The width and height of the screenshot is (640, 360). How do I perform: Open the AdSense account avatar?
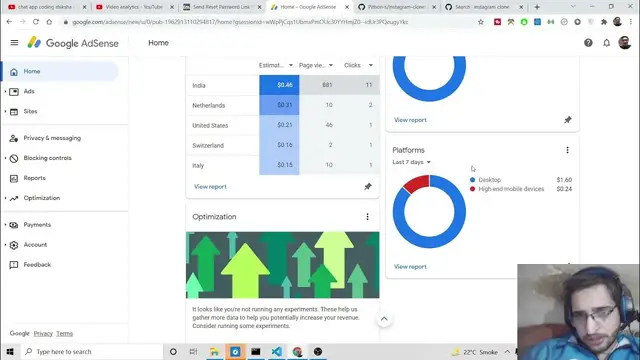coord(624,42)
